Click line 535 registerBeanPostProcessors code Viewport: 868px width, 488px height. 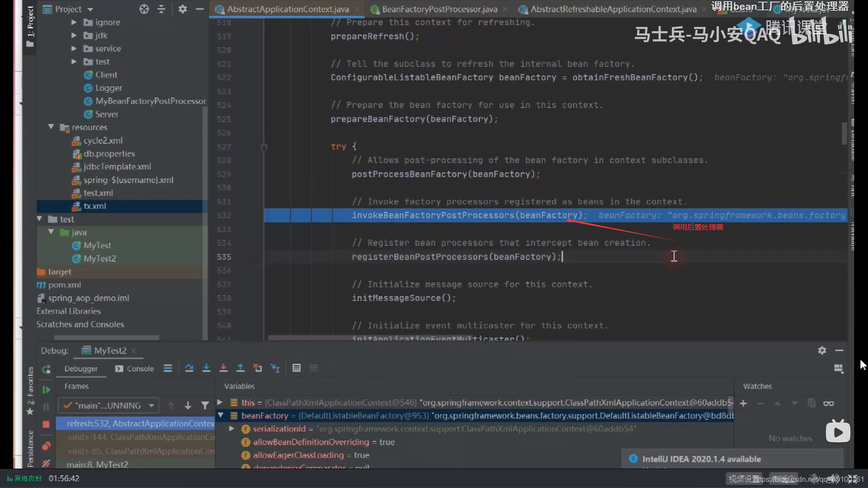[x=457, y=257]
